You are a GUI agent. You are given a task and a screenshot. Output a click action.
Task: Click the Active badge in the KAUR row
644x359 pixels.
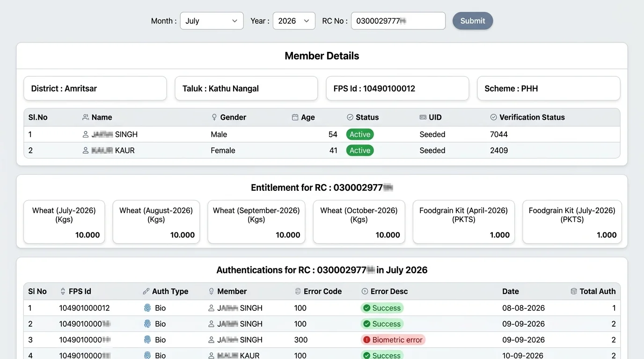360,151
